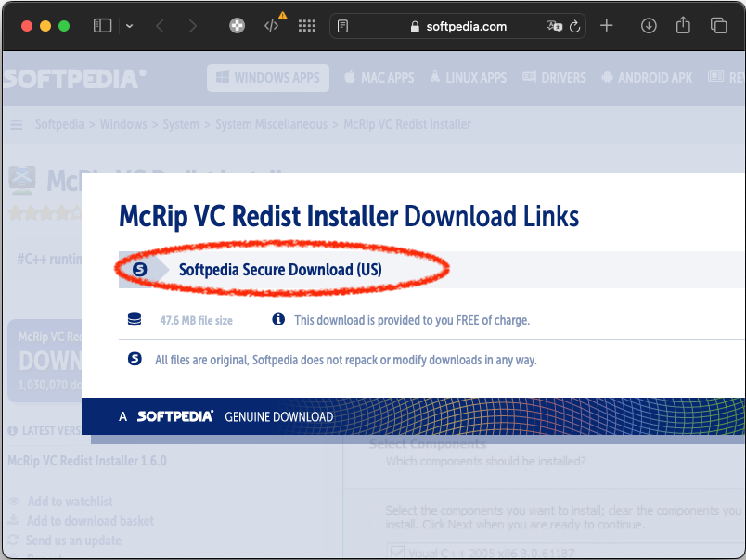Click 'This download is provided to you FREE'
The width and height of the screenshot is (746, 560).
[412, 320]
